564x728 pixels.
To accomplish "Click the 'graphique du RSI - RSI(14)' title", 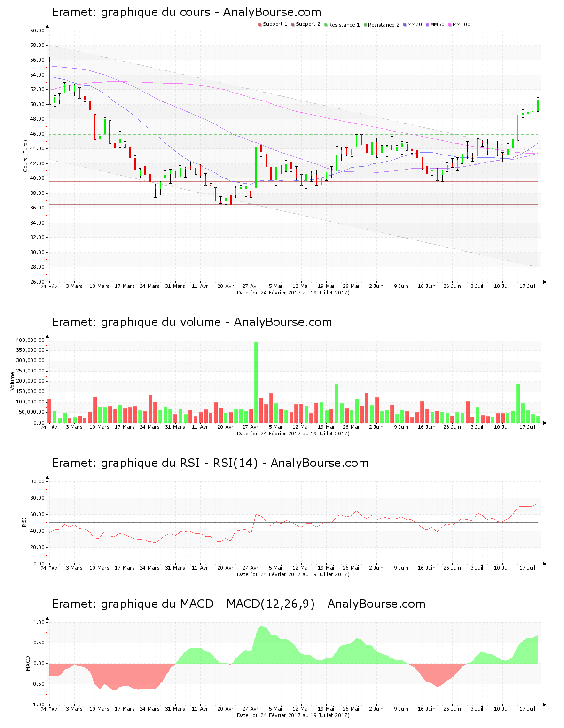I will click(x=180, y=463).
